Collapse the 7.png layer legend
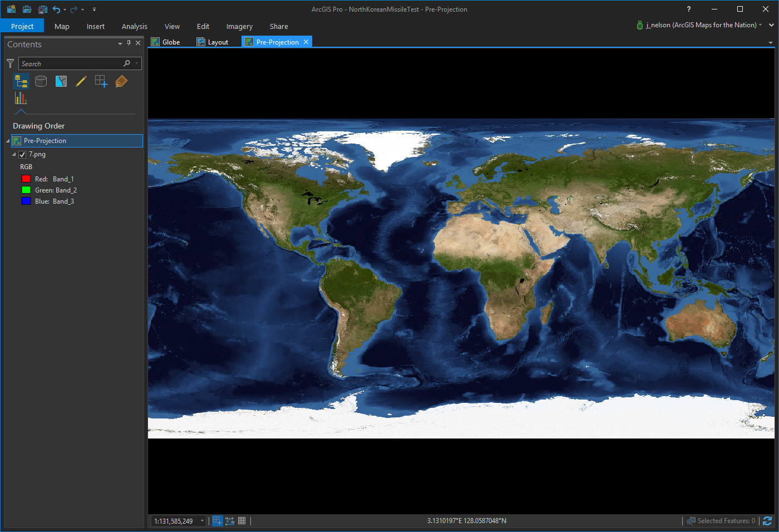 (14, 155)
